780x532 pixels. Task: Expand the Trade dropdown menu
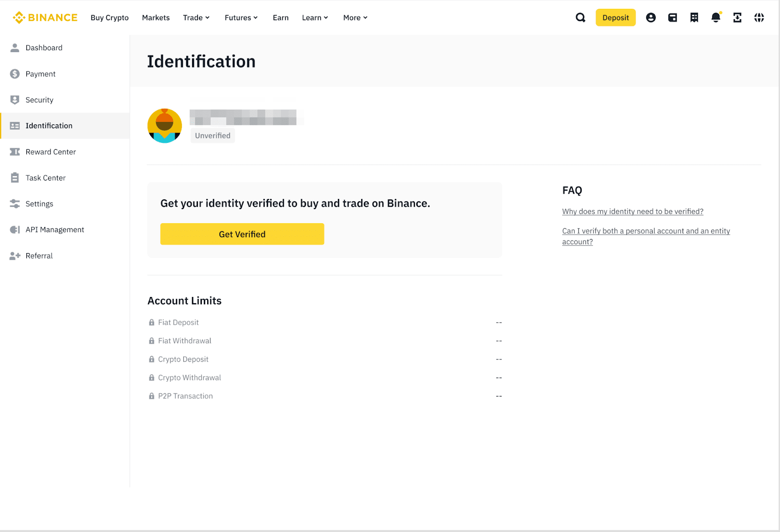tap(196, 18)
